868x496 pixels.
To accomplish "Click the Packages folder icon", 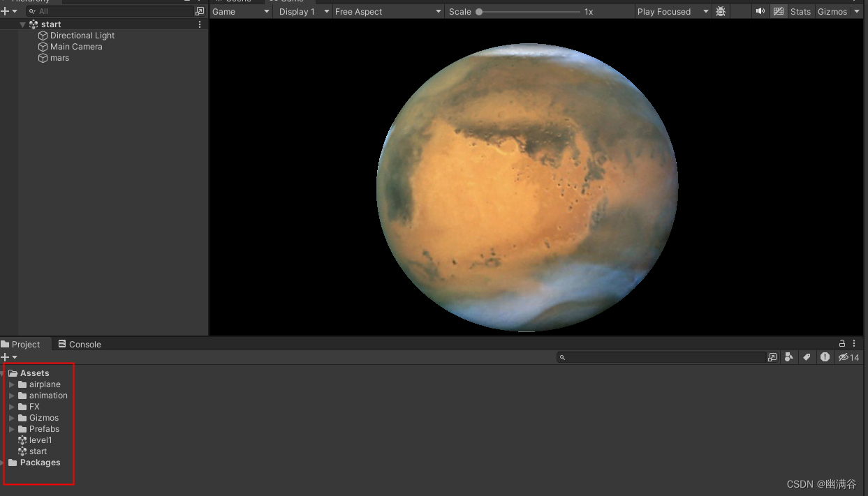I will click(x=13, y=463).
